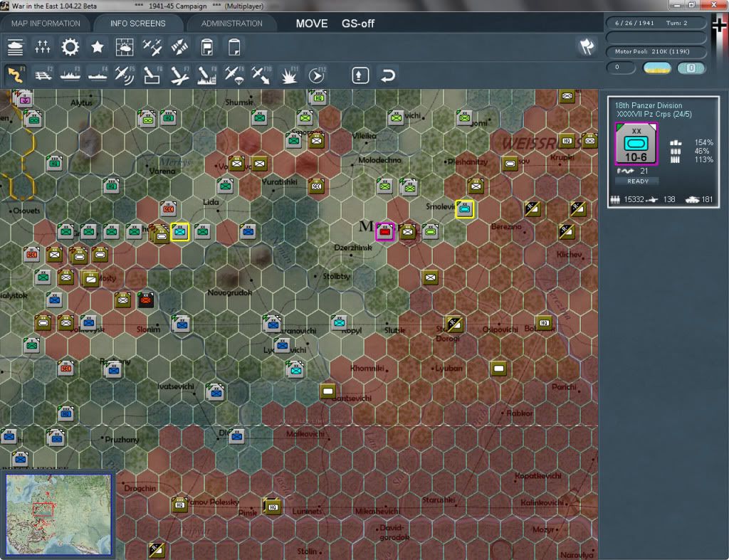Click the F11 explosion battle sites icon
Screen dimensions: 729x560
click(289, 75)
